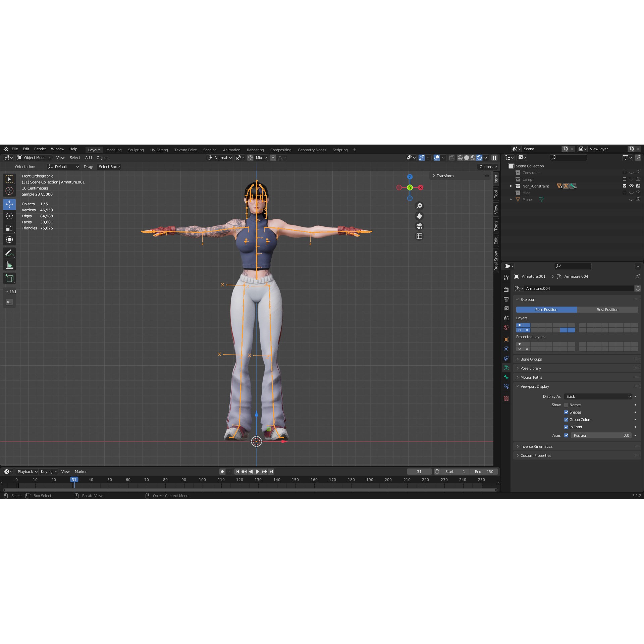Uncheck the In Front checkbox
Viewport: 644px width, 644px height.
(566, 427)
